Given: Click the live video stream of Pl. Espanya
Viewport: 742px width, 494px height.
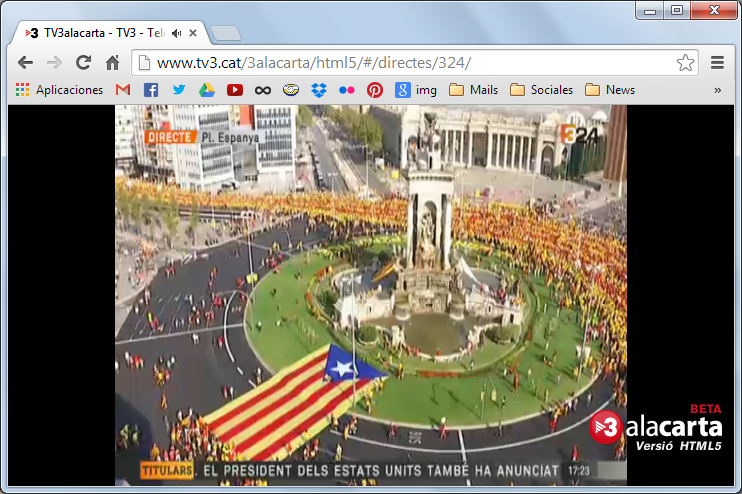Looking at the screenshot, I should pos(371,295).
